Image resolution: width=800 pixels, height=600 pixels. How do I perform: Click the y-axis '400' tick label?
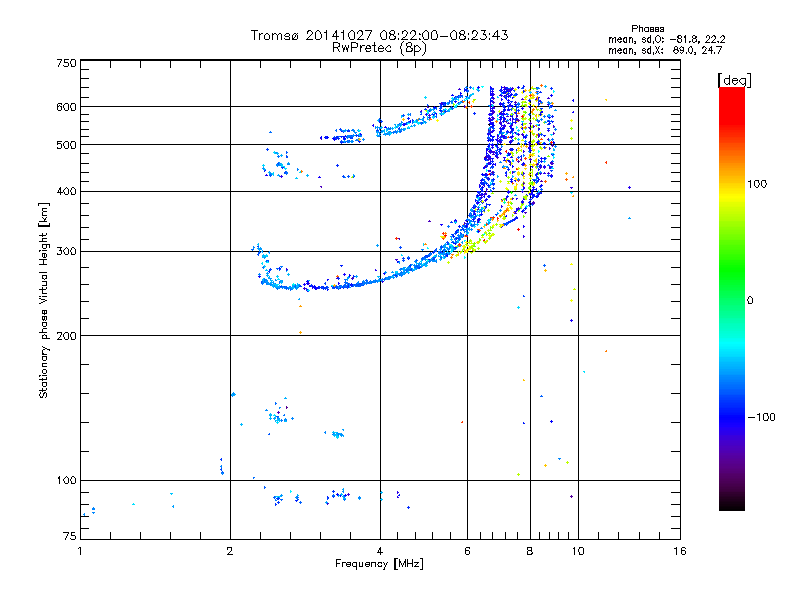tap(66, 192)
